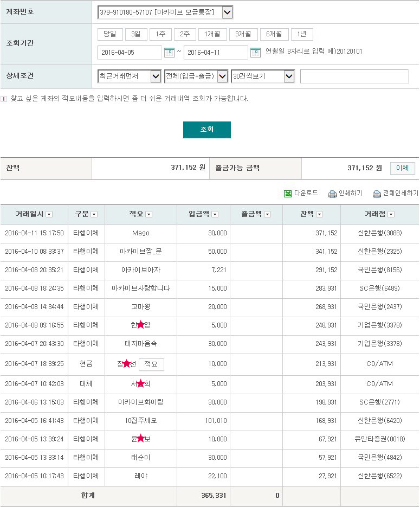This screenshot has width=420, height=507.
Task: Click the Excel 다운로드 icon
Action: point(288,194)
